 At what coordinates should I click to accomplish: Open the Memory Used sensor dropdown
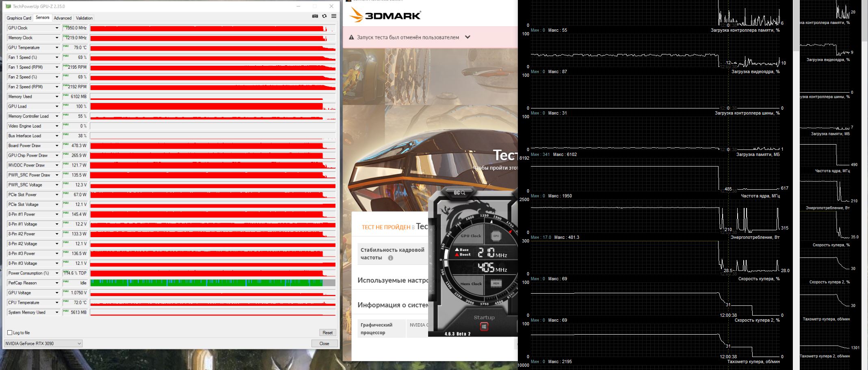click(x=57, y=97)
